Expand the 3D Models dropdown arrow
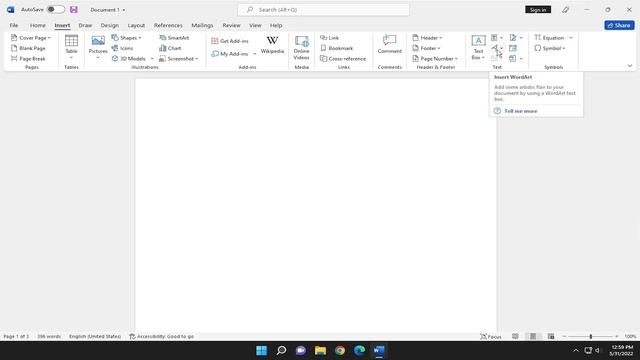The height and width of the screenshot is (360, 640). pos(152,59)
